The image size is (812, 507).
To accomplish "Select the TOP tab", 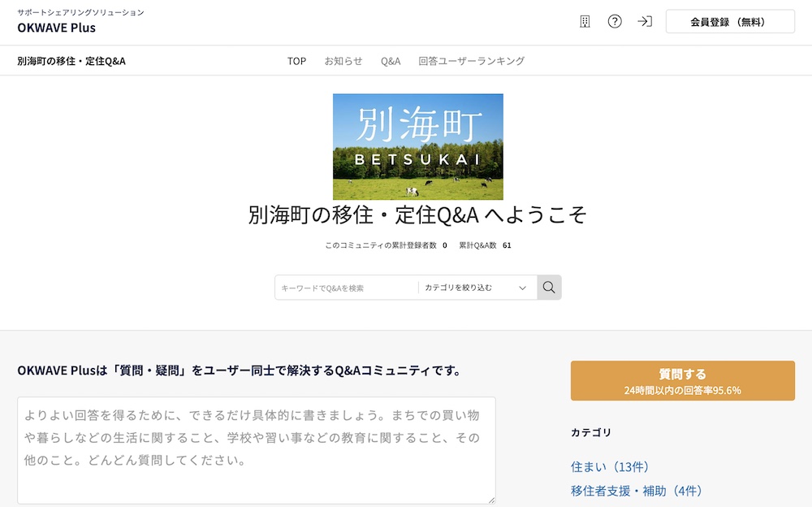I will coord(296,60).
